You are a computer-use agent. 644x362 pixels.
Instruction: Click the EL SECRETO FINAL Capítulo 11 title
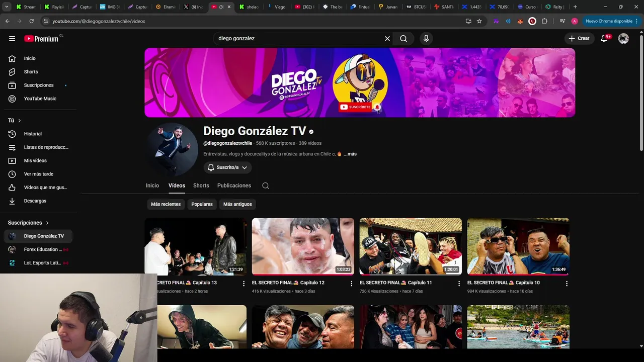[396, 283]
